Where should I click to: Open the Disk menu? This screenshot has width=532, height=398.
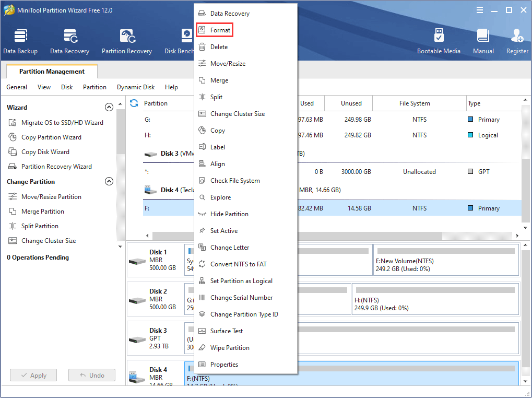[x=67, y=87]
